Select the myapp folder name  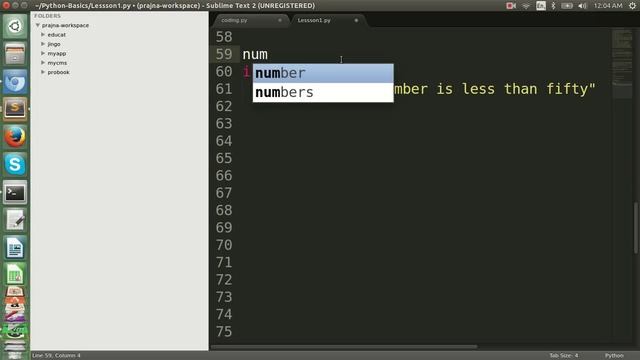click(x=57, y=53)
